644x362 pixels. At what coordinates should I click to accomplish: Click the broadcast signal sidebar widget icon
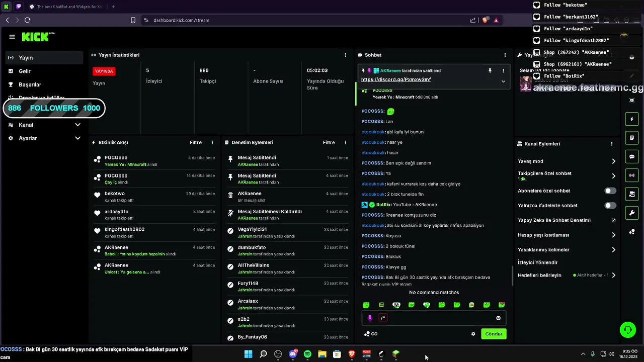[x=632, y=175]
